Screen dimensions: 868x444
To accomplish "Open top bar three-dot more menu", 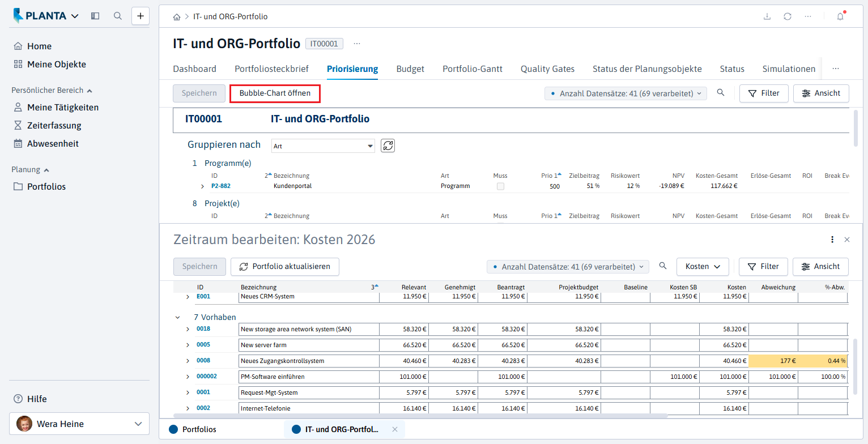I will pyautogui.click(x=808, y=16).
